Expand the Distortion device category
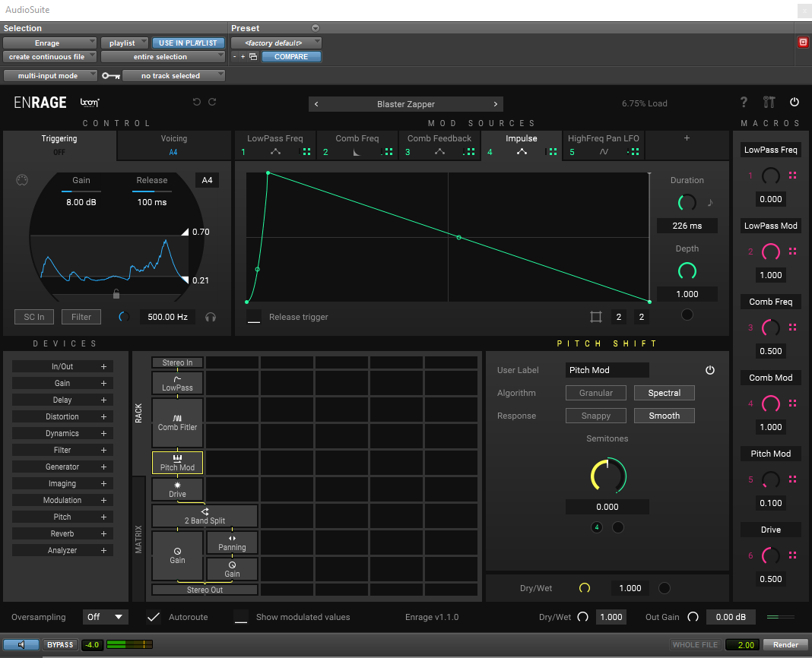The width and height of the screenshot is (812, 658). point(62,416)
